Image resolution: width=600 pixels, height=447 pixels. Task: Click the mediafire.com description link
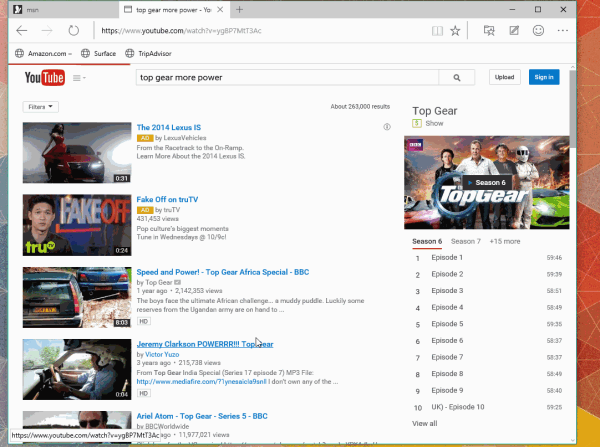[202, 382]
